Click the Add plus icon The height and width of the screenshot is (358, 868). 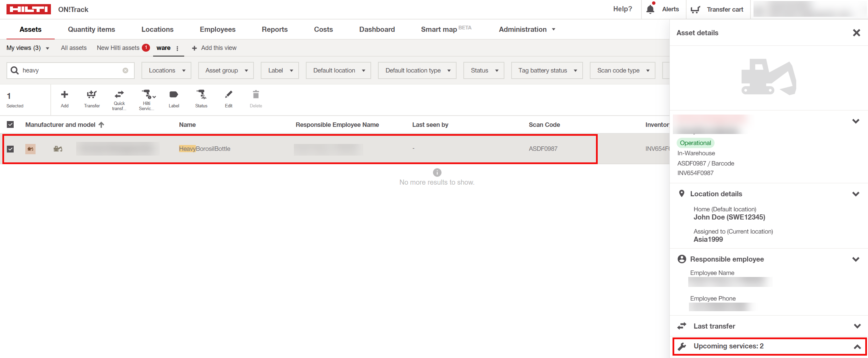(65, 95)
